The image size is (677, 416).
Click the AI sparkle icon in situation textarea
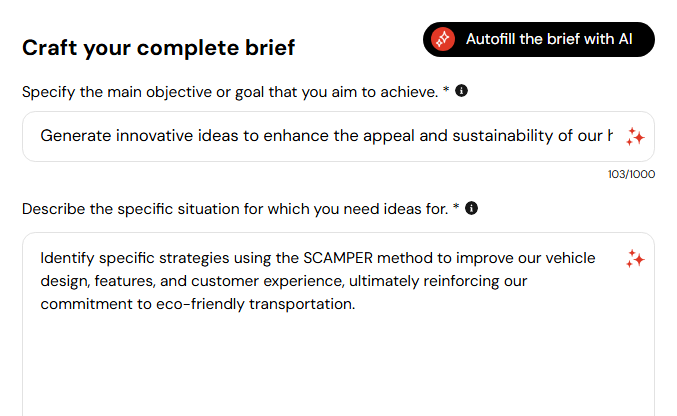point(635,258)
